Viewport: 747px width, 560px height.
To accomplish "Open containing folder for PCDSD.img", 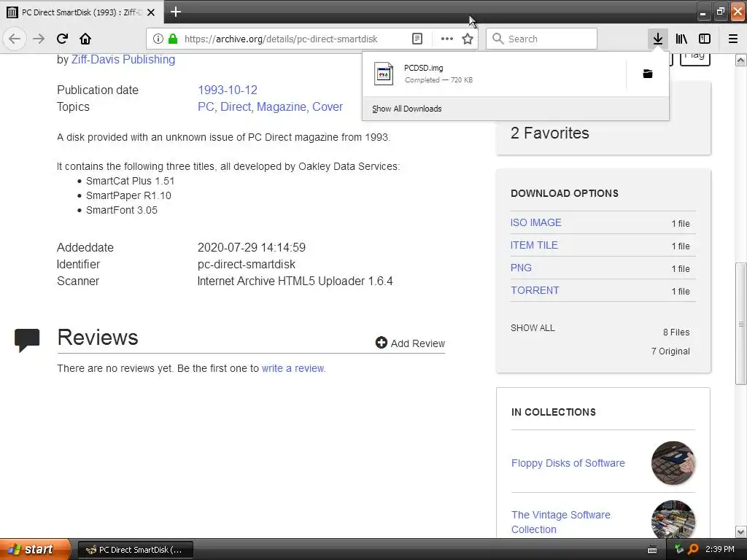I will coord(648,74).
